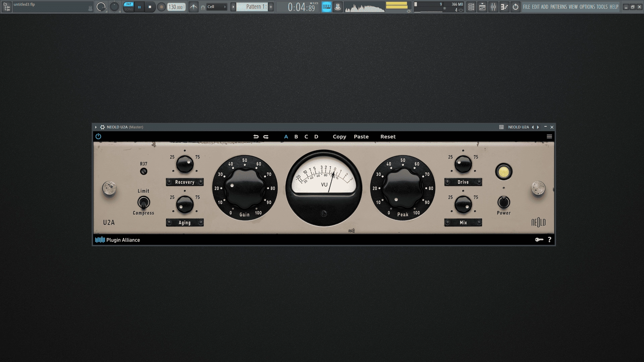
Task: Click the tempo field showing 130.000
Action: tap(176, 7)
